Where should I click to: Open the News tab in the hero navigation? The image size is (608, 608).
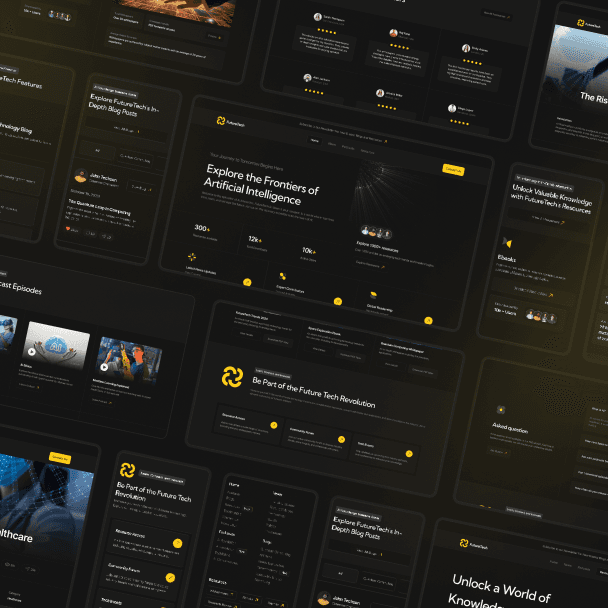(331, 144)
